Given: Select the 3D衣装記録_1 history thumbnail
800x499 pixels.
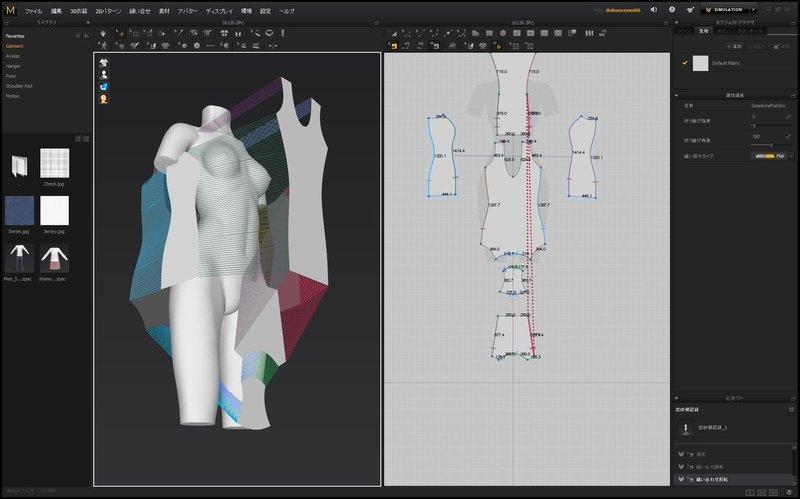Looking at the screenshot, I should point(686,428).
